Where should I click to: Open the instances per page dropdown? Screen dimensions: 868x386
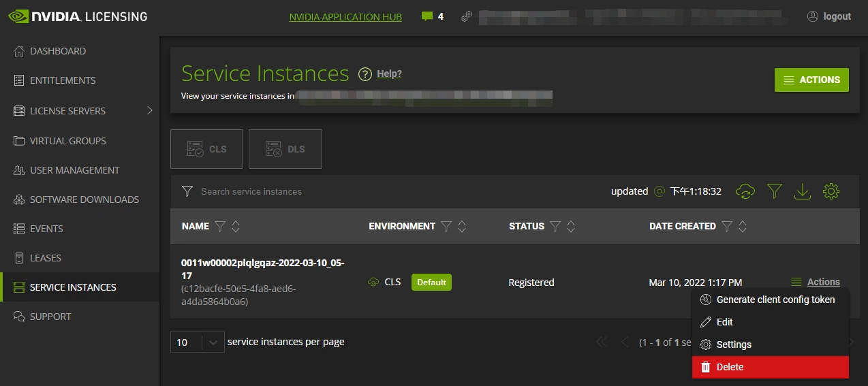pos(198,342)
